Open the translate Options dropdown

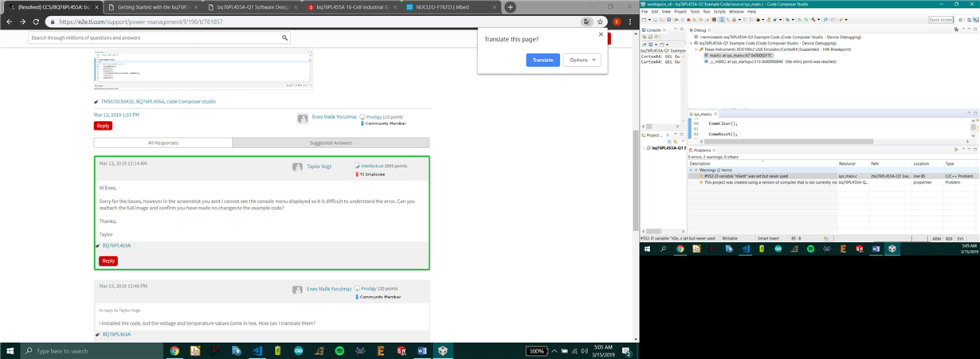point(582,60)
